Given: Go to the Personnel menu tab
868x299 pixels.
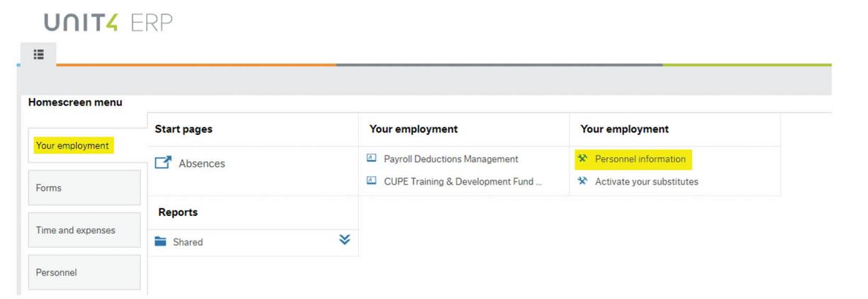Looking at the screenshot, I should coord(84,273).
